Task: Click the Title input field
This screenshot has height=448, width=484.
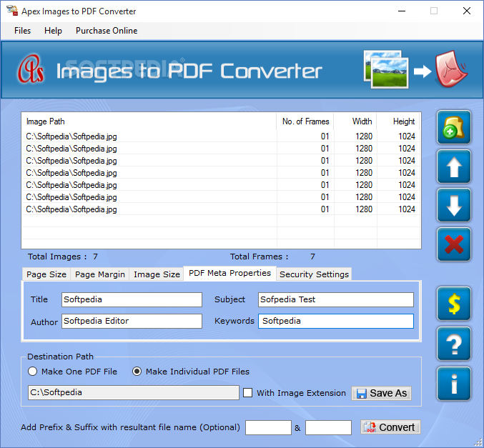Action: pos(132,299)
